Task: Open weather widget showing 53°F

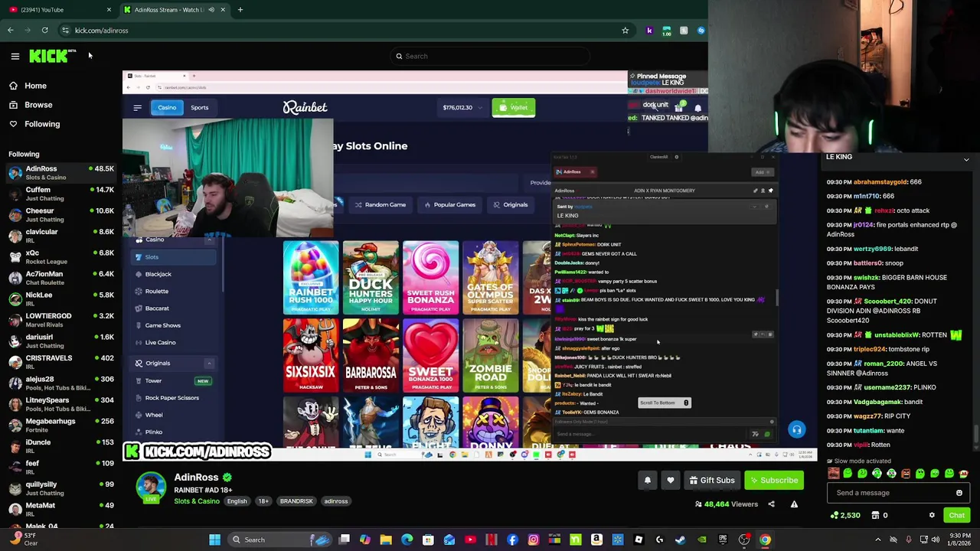Action: pos(24,540)
